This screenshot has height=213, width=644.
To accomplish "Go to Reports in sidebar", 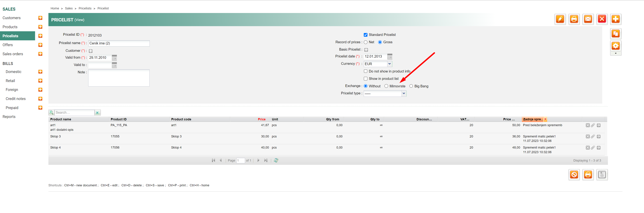I will (x=9, y=117).
